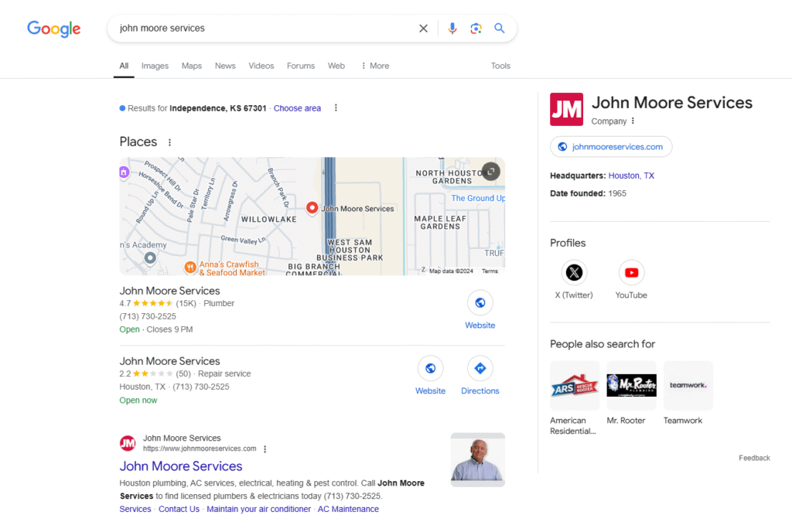Clear the search box with the X icon
The width and height of the screenshot is (792, 532).
[x=423, y=29]
